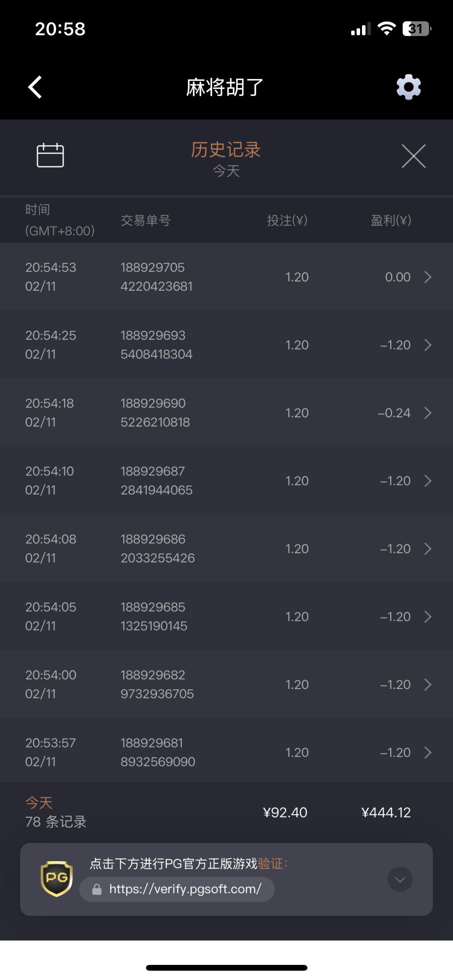Tap the Wi-Fi status bar icon
Image resolution: width=453 pixels, height=980 pixels.
click(386, 29)
